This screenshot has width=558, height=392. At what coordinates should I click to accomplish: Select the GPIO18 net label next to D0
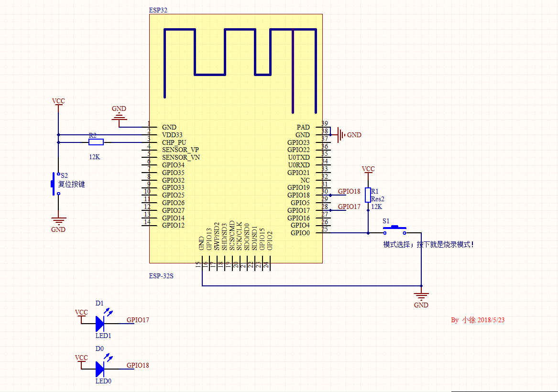point(138,365)
